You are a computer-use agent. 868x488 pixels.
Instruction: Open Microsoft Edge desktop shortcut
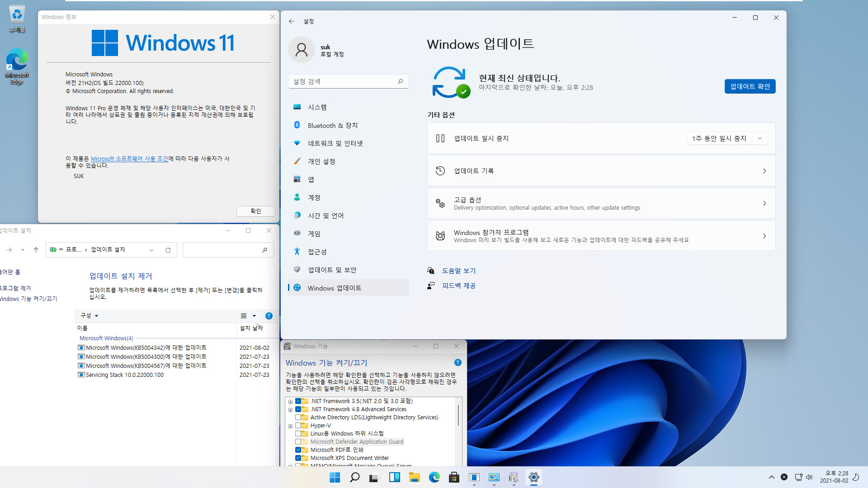pyautogui.click(x=17, y=66)
